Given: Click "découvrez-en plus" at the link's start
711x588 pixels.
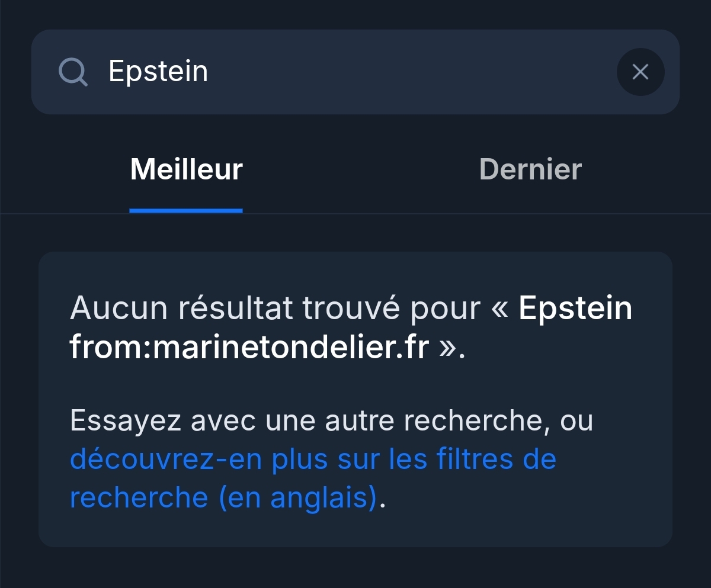Looking at the screenshot, I should 166,460.
